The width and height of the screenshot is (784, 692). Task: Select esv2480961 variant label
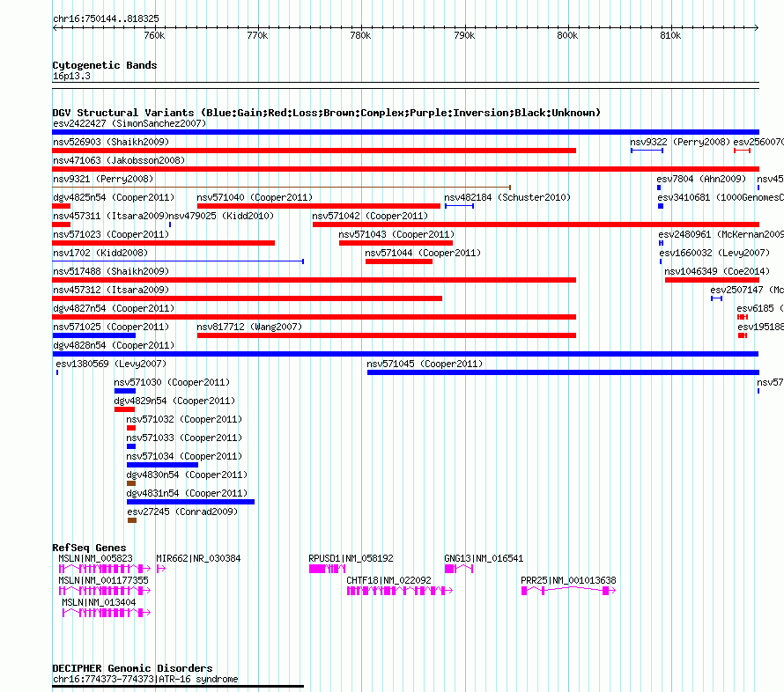[721, 234]
